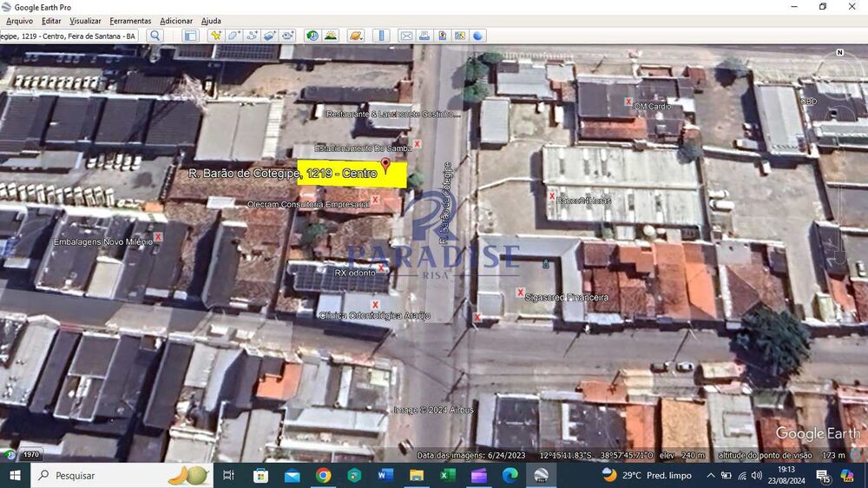Open the planets switcher dropdown

tap(355, 36)
